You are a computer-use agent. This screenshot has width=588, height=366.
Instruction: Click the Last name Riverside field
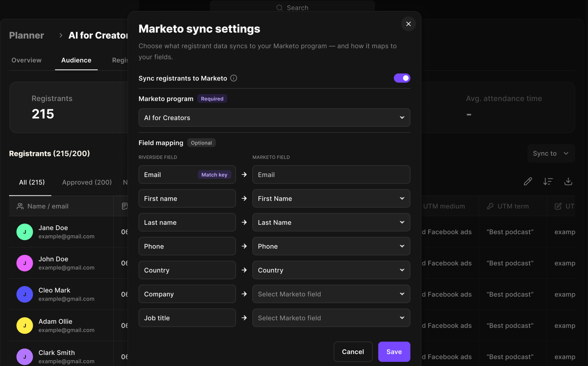tap(187, 222)
